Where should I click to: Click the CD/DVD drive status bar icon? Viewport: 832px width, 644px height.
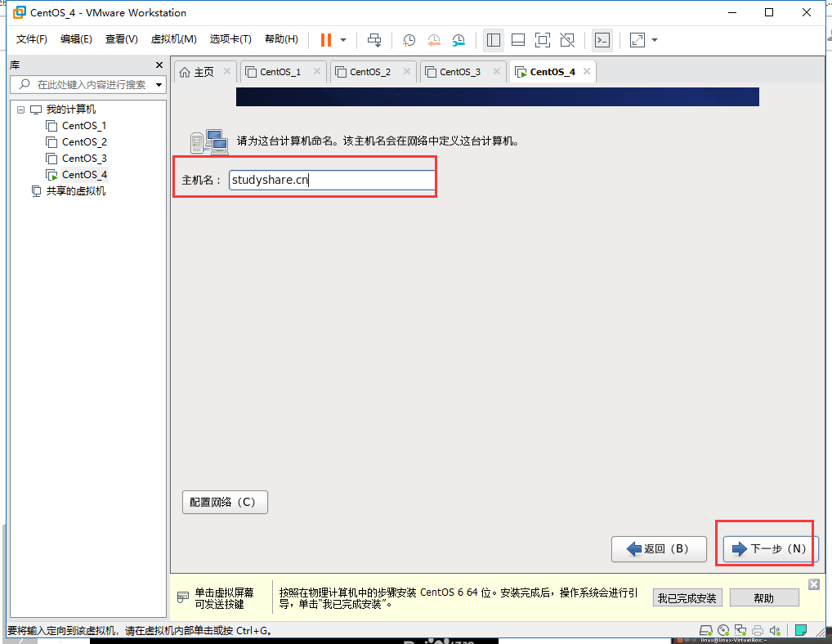723,631
